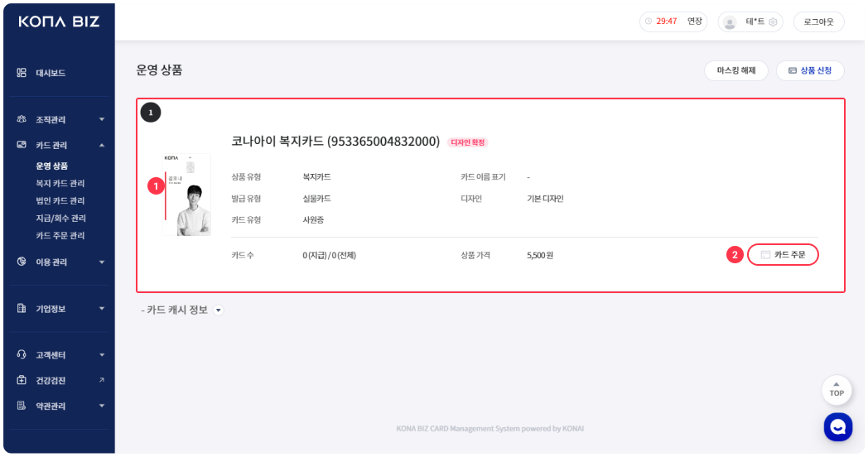Click the employee card design thumbnail
The height and width of the screenshot is (457, 868).
point(186,195)
